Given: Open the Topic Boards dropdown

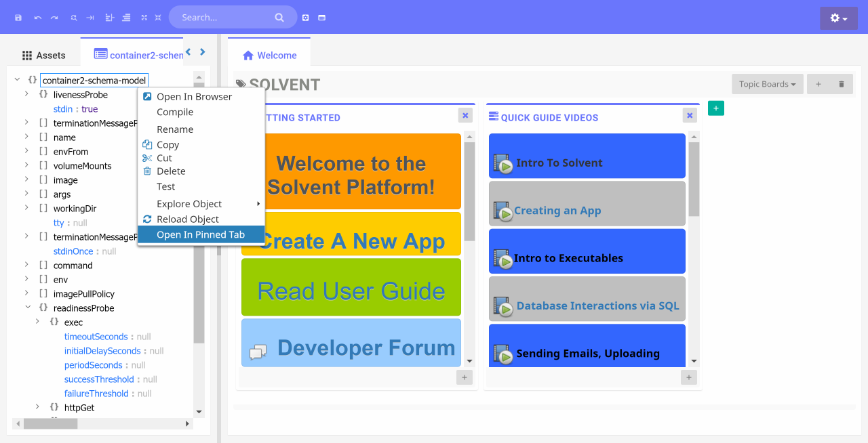Looking at the screenshot, I should [767, 84].
